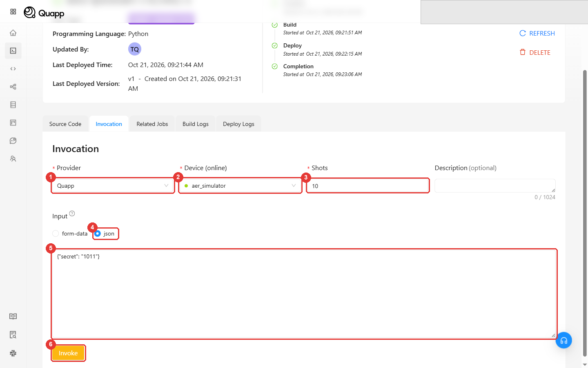
Task: Click the DELETE button
Action: [535, 52]
